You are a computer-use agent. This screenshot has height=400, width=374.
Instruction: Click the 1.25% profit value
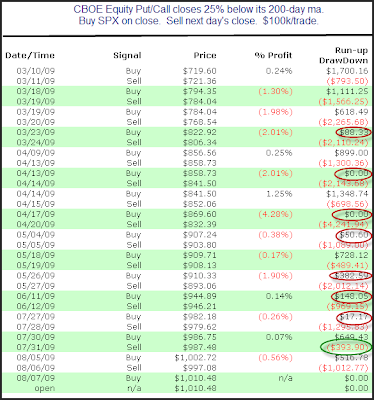coord(279,194)
